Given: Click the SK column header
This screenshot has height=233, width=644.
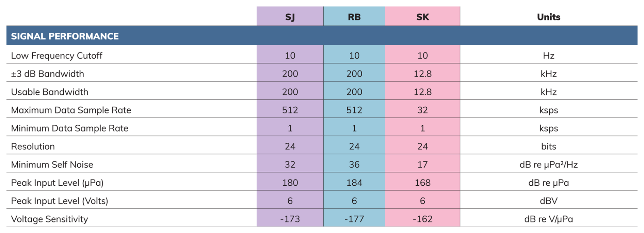Looking at the screenshot, I should tap(422, 17).
